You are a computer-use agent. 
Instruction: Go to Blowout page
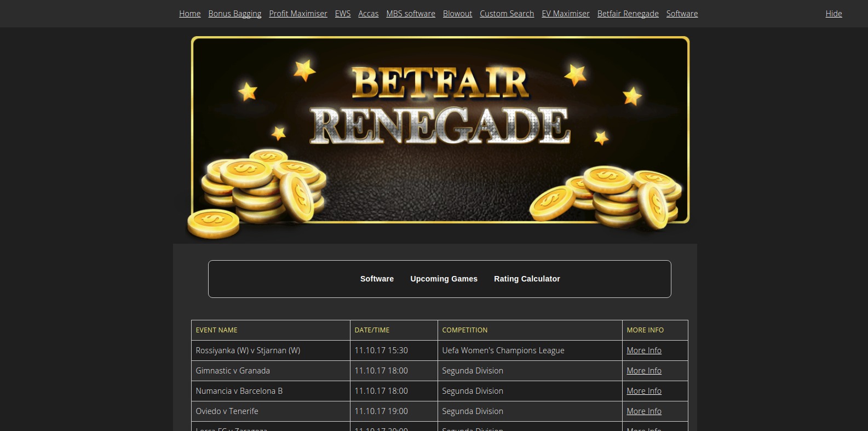[457, 14]
